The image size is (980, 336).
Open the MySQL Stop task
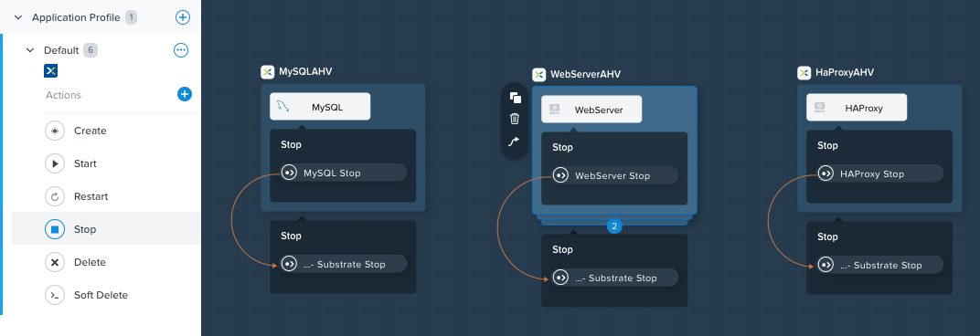343,173
